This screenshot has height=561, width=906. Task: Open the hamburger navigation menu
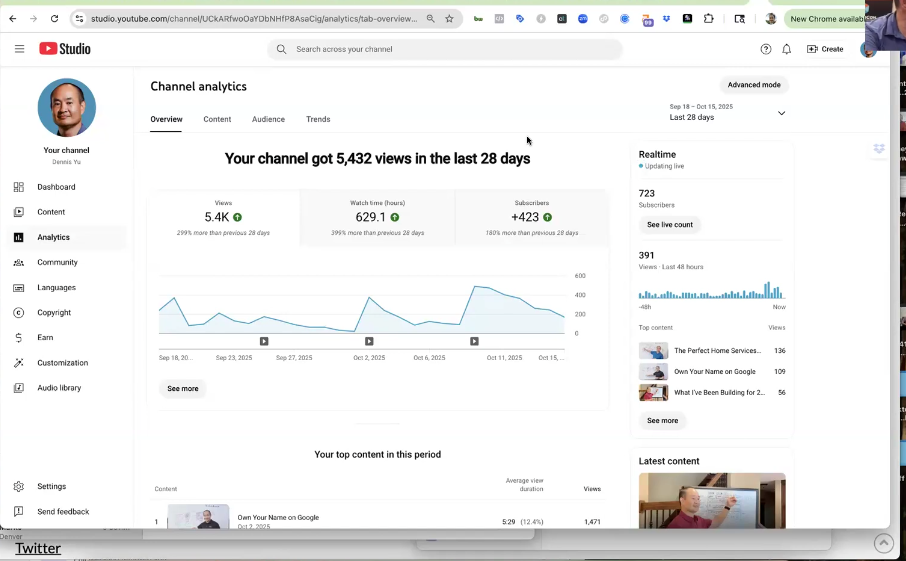(x=19, y=49)
